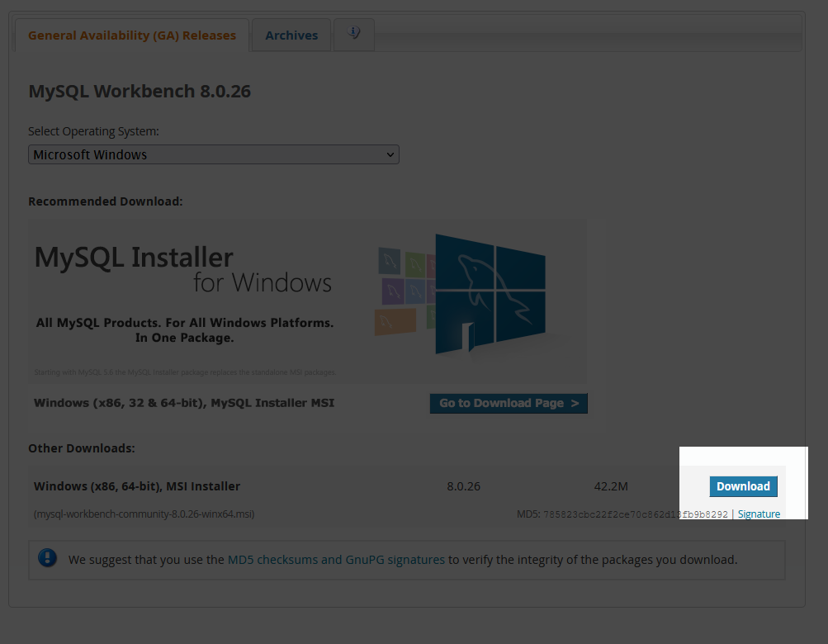The width and height of the screenshot is (828, 644).
Task: Click the 8.0.26 version number text
Action: tap(463, 486)
